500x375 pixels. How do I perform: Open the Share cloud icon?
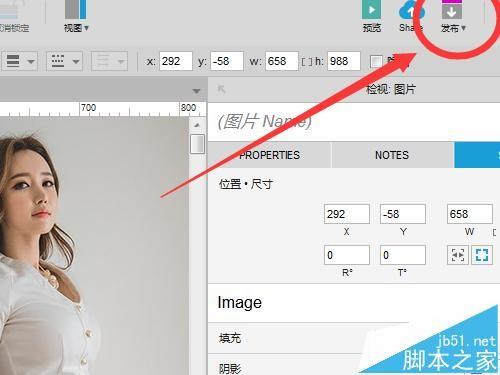[x=411, y=11]
